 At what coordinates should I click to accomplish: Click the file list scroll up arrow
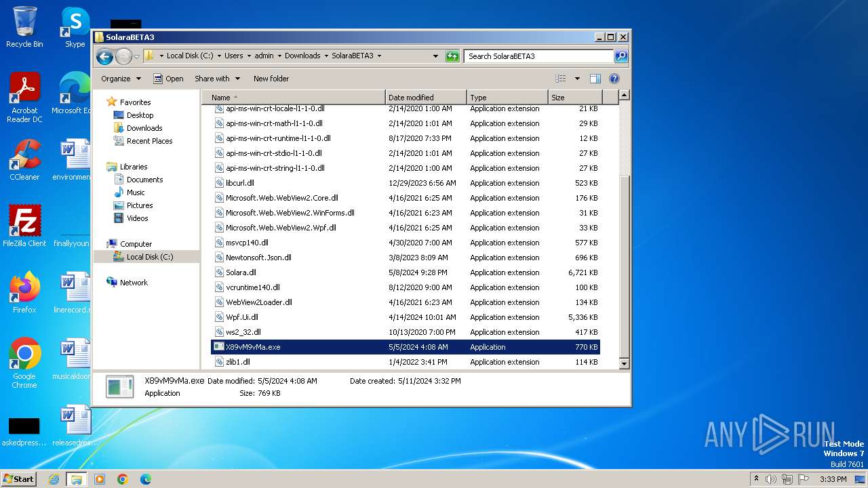coord(625,96)
